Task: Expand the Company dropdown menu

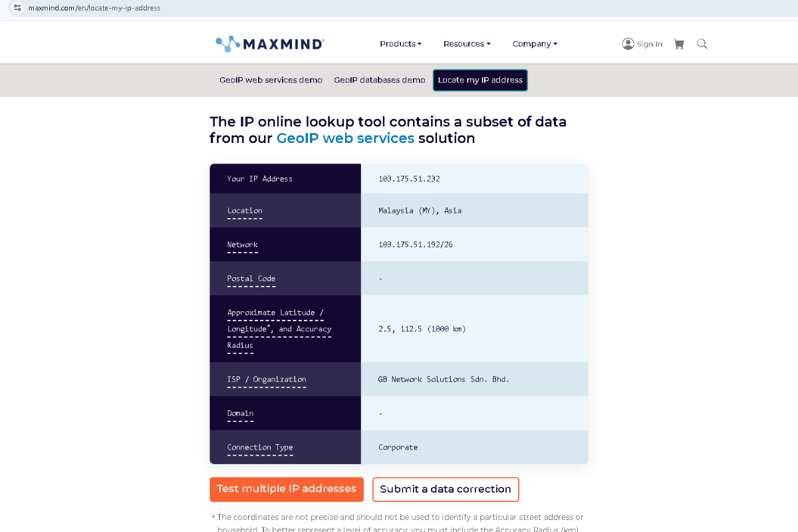Action: (535, 44)
